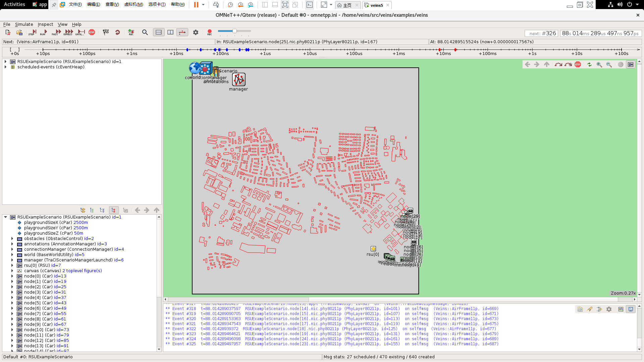This screenshot has height=362, width=644.
Task: Open preferences gear in main toolbar
Action: pyautogui.click(x=196, y=32)
